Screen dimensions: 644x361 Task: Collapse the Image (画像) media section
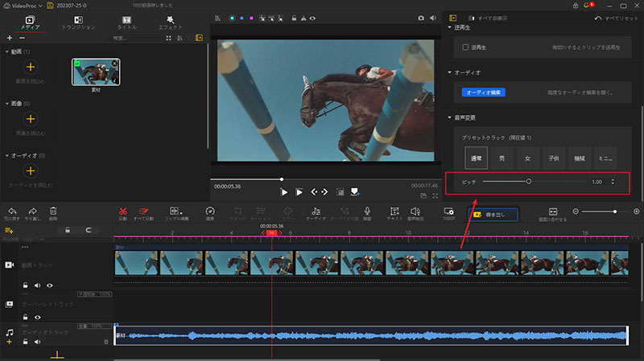click(x=7, y=104)
